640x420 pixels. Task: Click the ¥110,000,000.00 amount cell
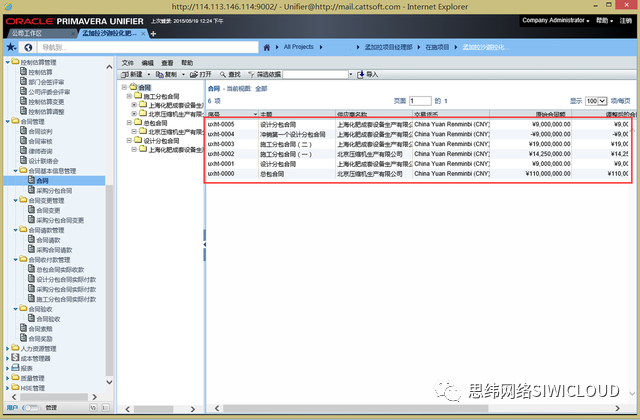pyautogui.click(x=548, y=174)
